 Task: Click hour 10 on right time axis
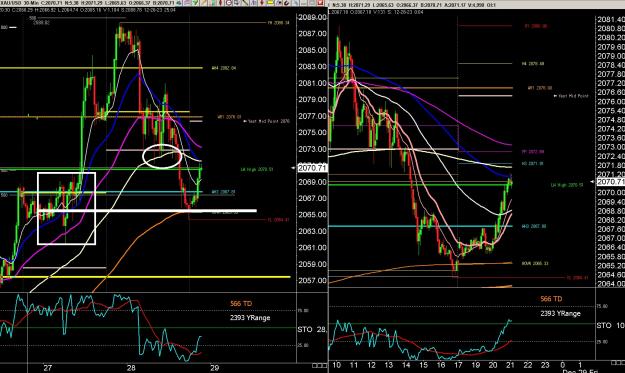click(x=336, y=365)
